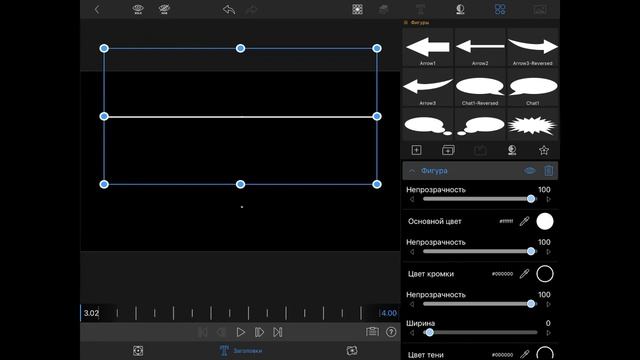Open the layers icon in top toolbar
Screen dimensions: 640x360
[383, 9]
